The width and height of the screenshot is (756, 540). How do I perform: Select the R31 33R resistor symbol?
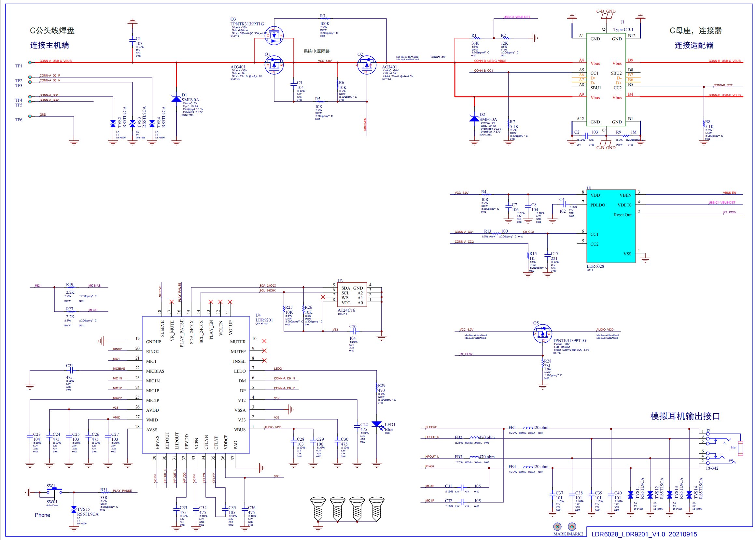(105, 492)
